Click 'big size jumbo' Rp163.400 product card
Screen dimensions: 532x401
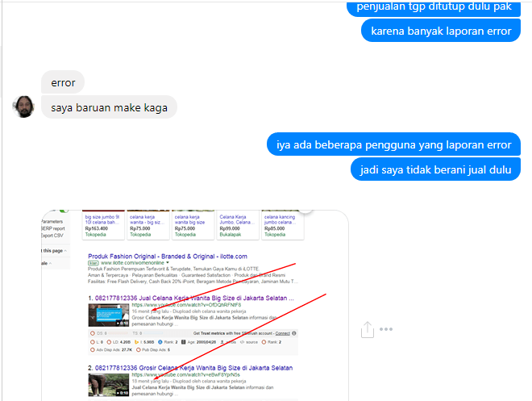pos(103,225)
